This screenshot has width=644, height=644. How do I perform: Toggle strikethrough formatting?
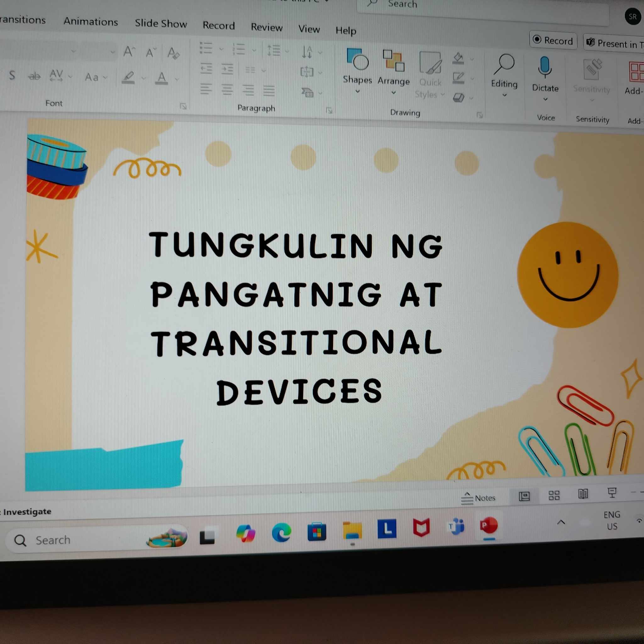tap(34, 77)
